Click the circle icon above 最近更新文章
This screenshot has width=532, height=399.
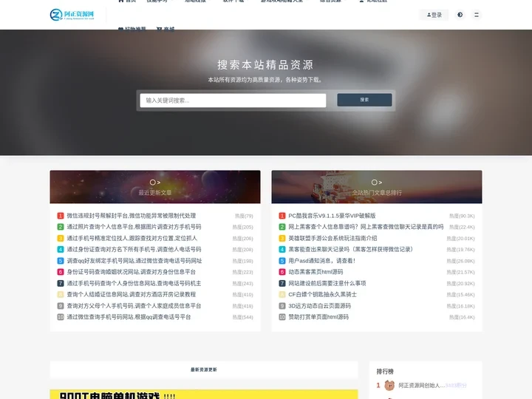[154, 183]
